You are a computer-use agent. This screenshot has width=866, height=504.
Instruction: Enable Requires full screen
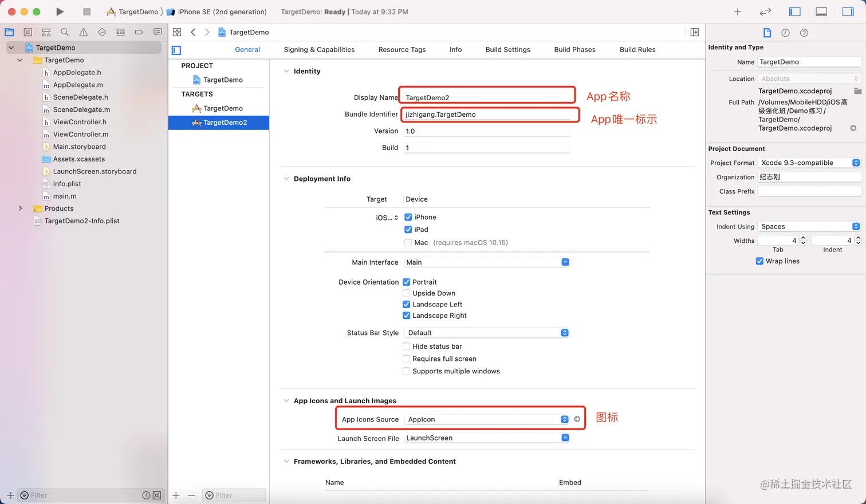click(x=406, y=359)
